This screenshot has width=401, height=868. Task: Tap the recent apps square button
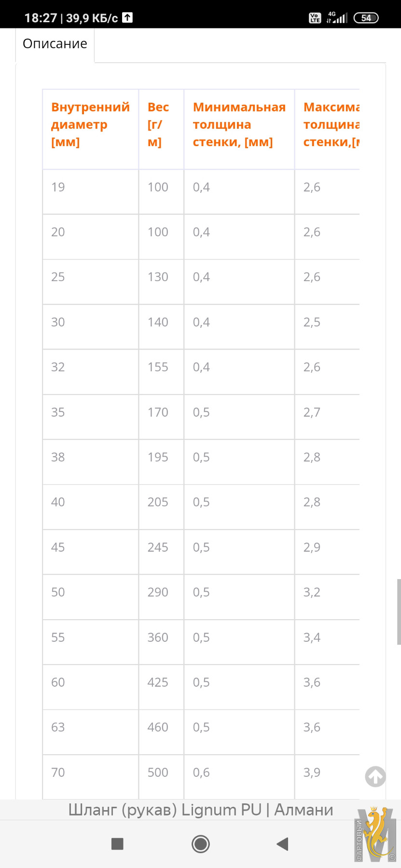coord(117,844)
